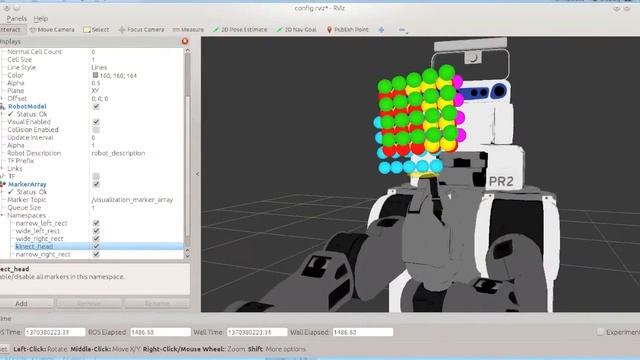Enable the Collision Enabled checkbox
Viewport: 640px width, 360px height.
pyautogui.click(x=96, y=130)
